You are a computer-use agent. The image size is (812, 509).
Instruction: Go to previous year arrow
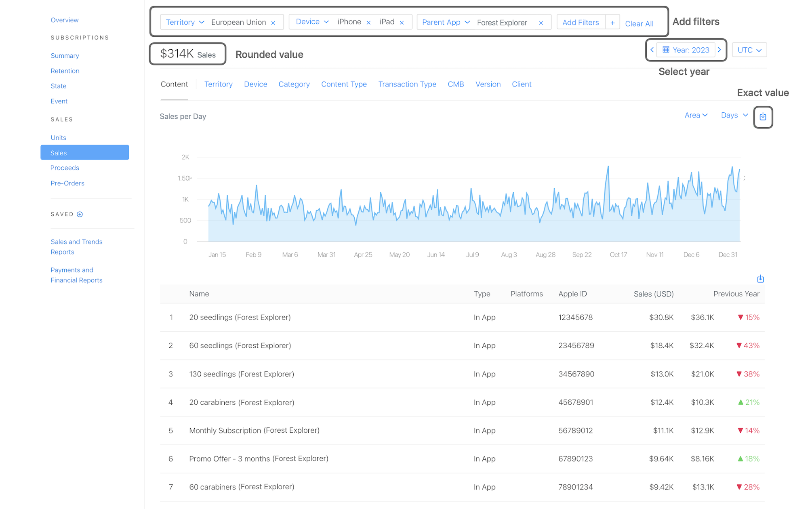652,50
